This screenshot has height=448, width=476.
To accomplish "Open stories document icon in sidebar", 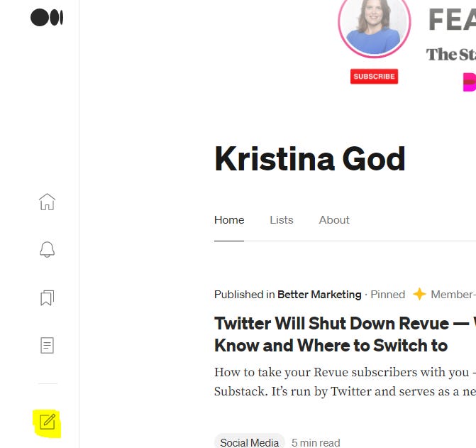I will coord(47,345).
